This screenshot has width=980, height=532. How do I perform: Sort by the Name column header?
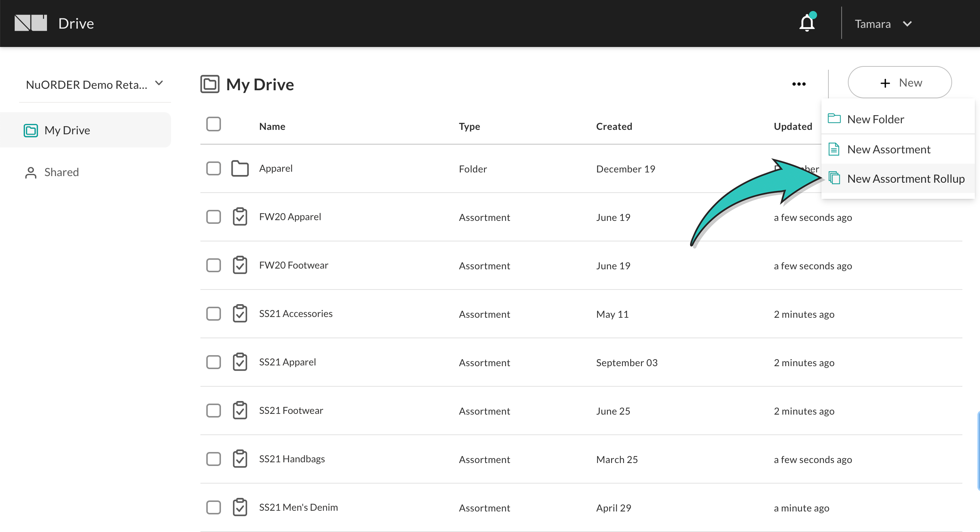(x=272, y=126)
